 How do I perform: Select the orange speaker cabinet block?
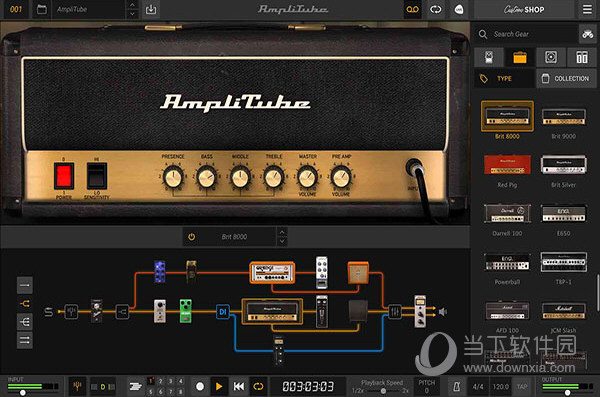[358, 272]
